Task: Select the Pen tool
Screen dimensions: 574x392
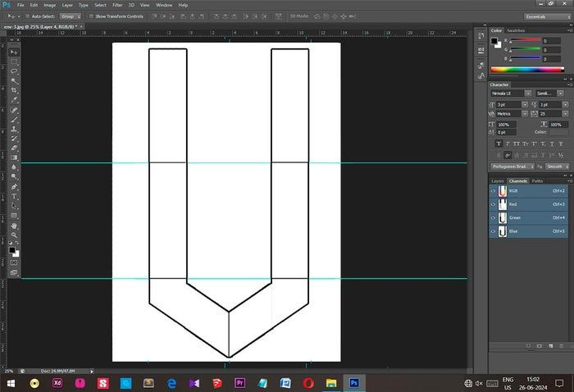Action: (14, 186)
